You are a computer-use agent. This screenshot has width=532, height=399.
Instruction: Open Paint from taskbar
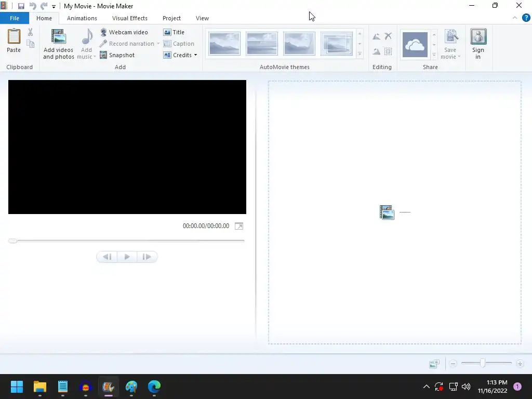click(x=131, y=387)
